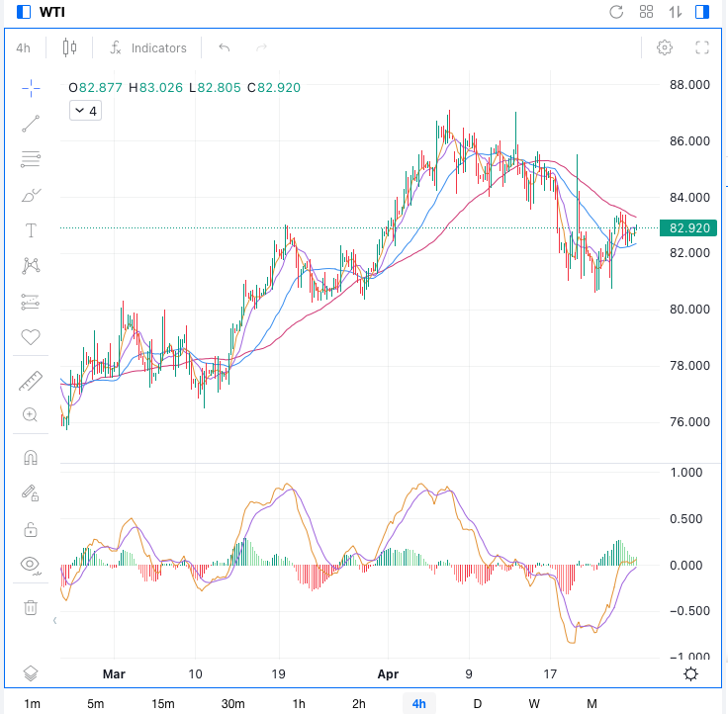Viewport: 728px width, 714px height.
Task: Toggle lock all drawing tools
Action: [31, 529]
